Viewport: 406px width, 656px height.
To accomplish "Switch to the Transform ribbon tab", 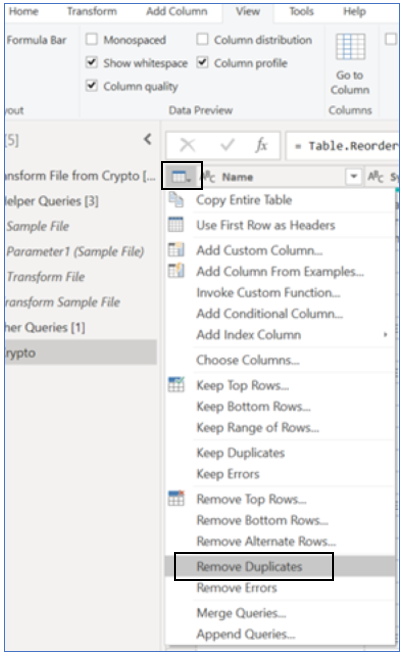I will [92, 11].
